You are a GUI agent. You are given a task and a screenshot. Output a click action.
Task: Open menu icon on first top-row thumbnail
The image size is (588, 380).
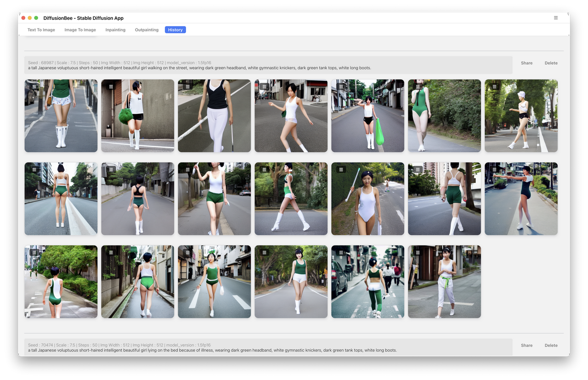[x=34, y=86]
